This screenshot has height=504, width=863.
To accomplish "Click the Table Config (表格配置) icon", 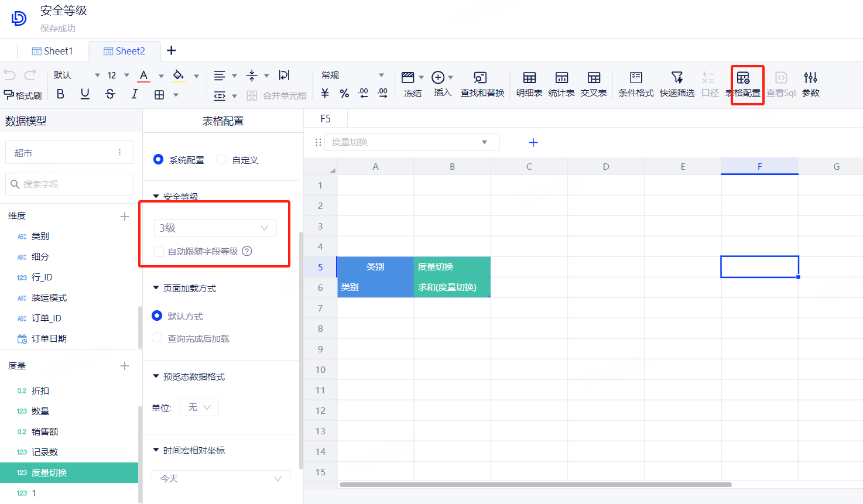I will (744, 84).
